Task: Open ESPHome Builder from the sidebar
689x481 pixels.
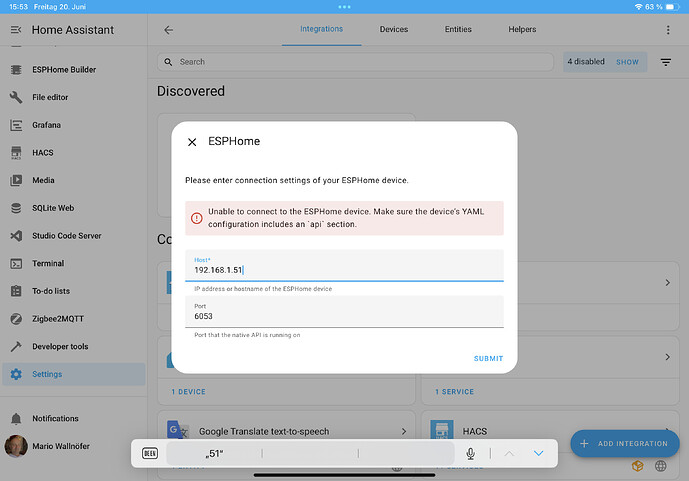Action: [64, 69]
